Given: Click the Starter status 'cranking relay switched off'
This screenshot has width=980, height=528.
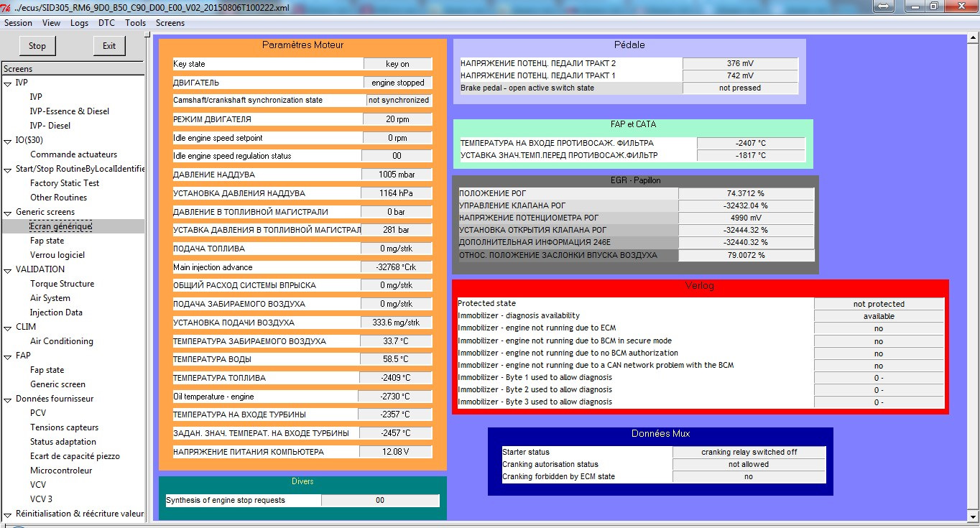Looking at the screenshot, I should [x=749, y=453].
